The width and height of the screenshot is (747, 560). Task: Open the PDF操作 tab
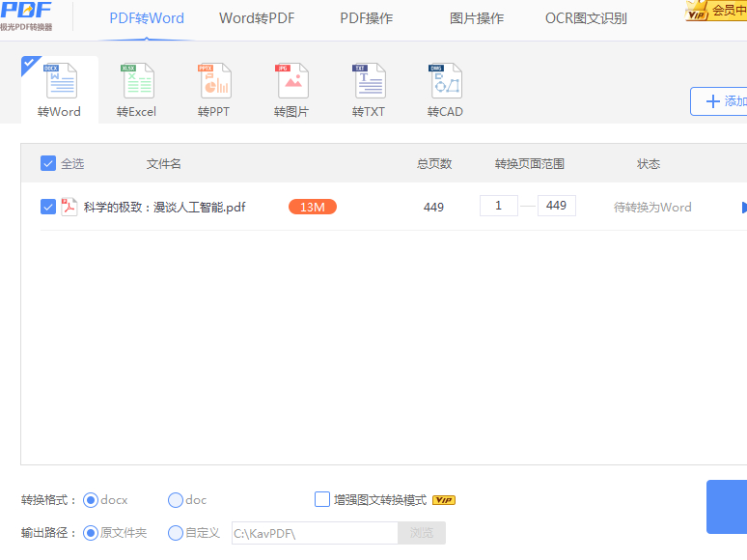click(367, 18)
